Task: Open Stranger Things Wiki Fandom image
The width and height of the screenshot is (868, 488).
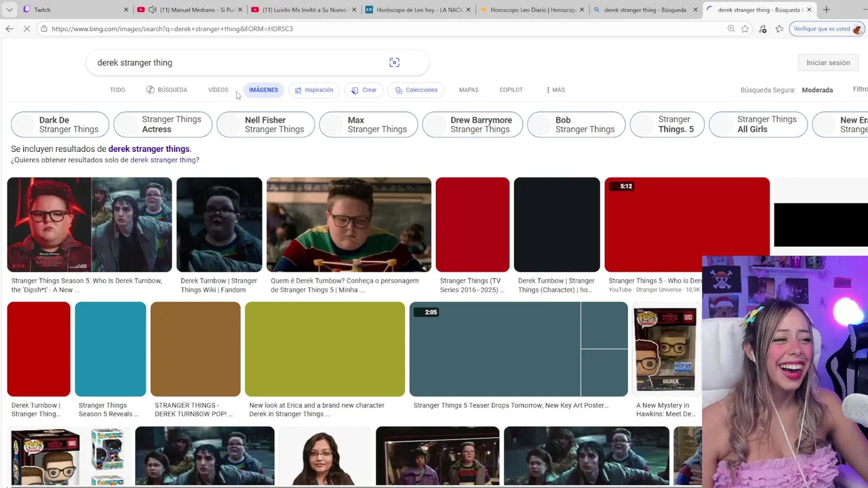Action: click(219, 224)
